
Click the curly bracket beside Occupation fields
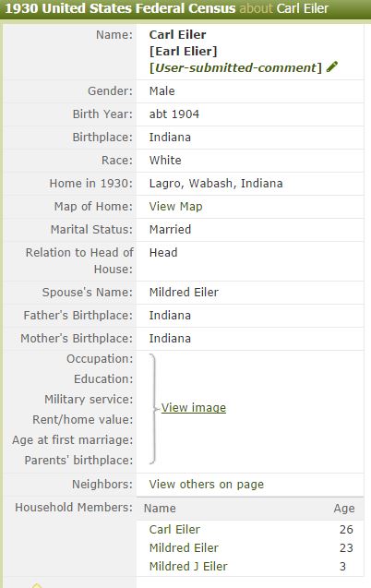(x=153, y=409)
